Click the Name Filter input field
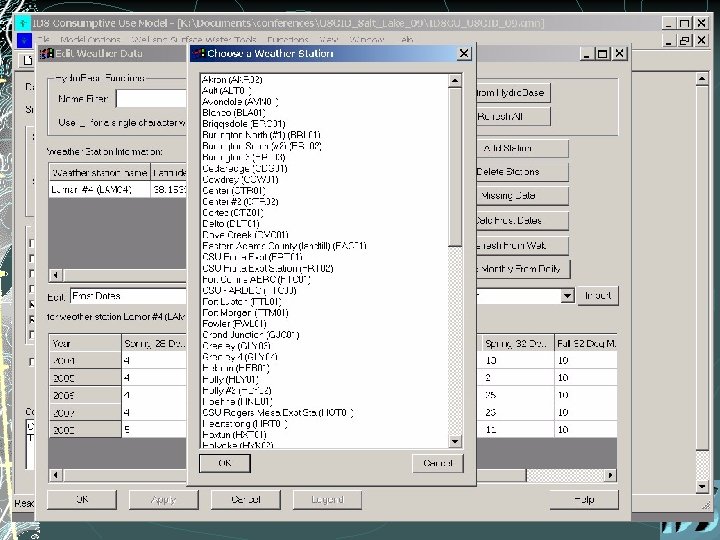 [151, 99]
